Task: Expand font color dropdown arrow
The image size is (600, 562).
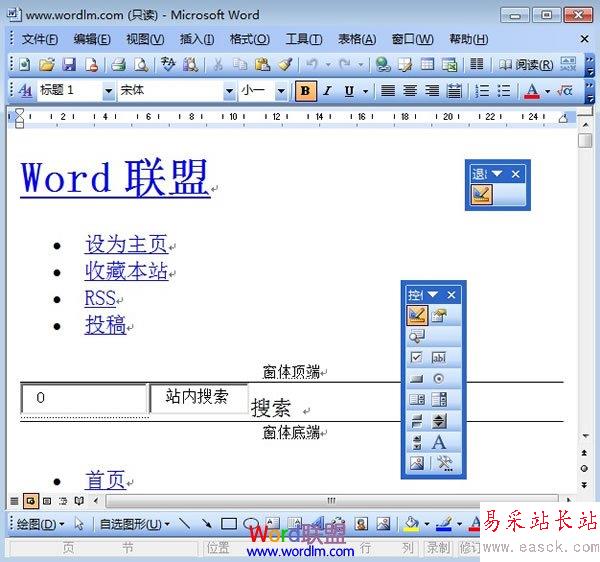Action: [548, 91]
